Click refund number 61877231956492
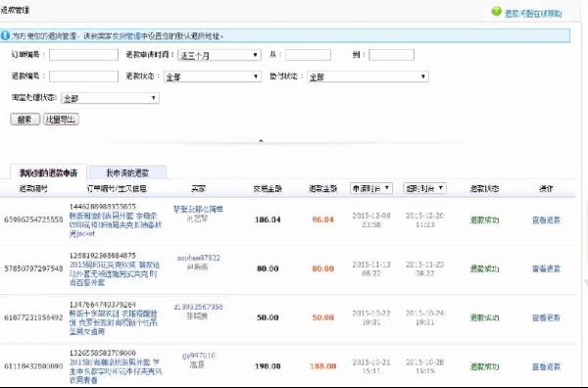Screen dimensions: 588x388 (33, 317)
